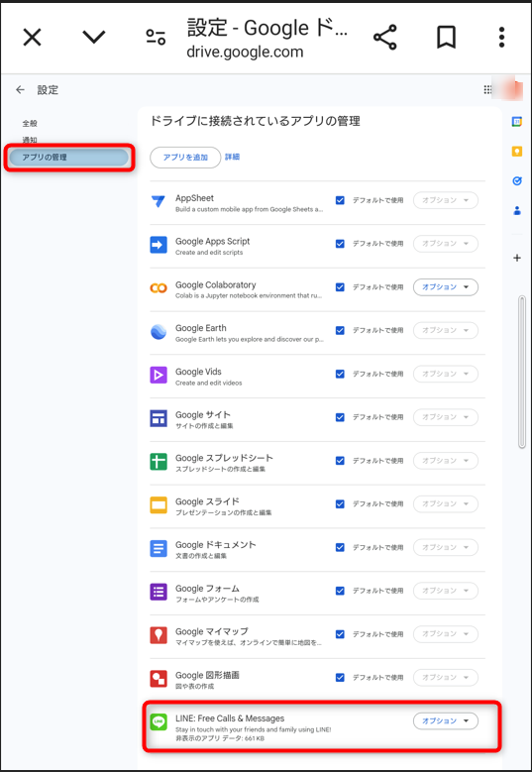Click the アプリを追加 button
Viewport: 532px width, 772px height.
185,158
